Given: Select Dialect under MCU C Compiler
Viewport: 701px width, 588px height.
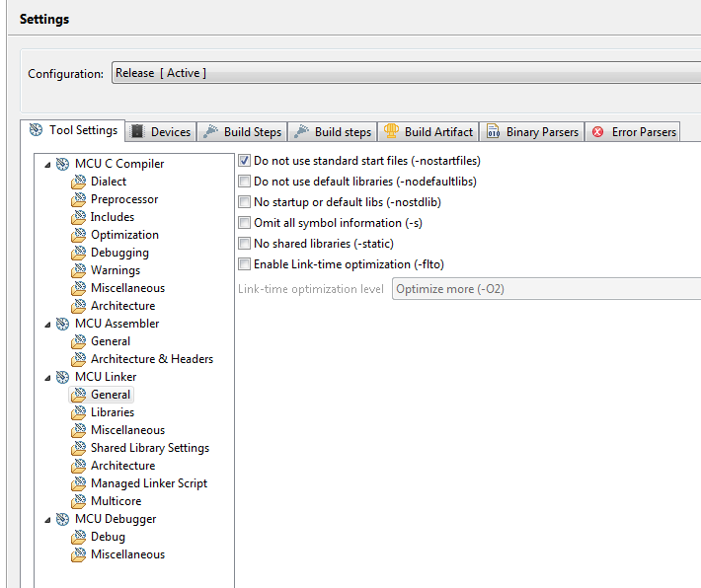Looking at the screenshot, I should tap(109, 182).
